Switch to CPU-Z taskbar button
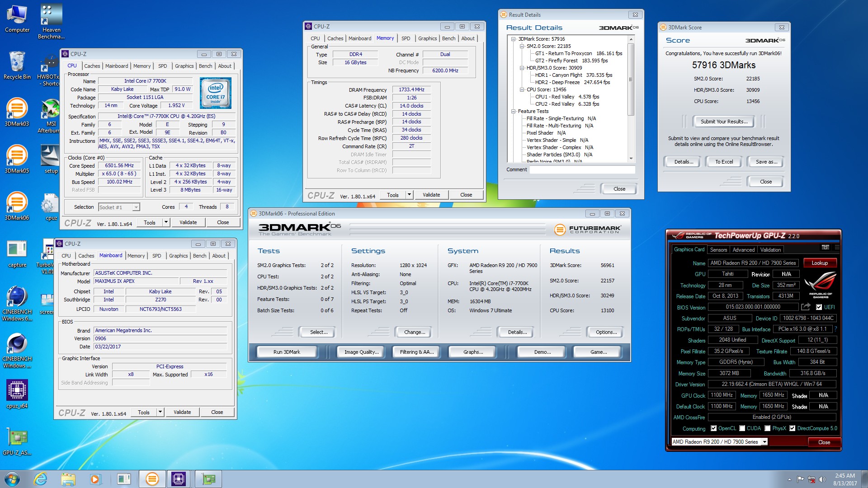This screenshot has height=488, width=868. [x=179, y=479]
